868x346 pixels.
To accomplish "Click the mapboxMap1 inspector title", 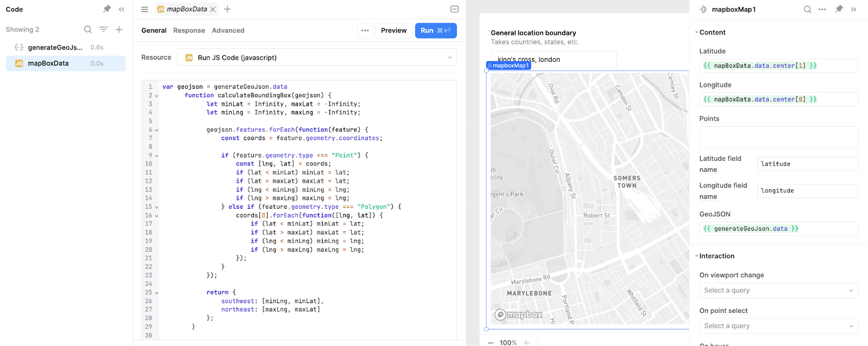I will click(733, 9).
